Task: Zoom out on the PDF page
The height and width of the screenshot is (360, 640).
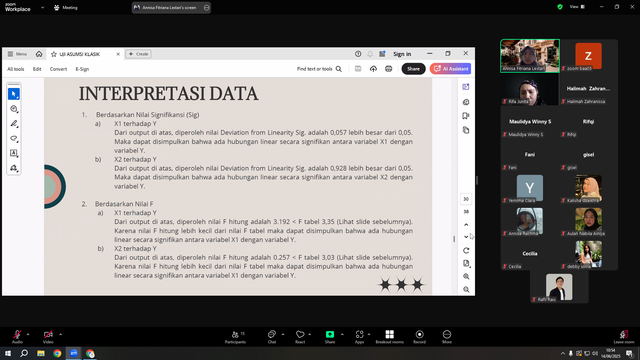Action: click(466, 289)
